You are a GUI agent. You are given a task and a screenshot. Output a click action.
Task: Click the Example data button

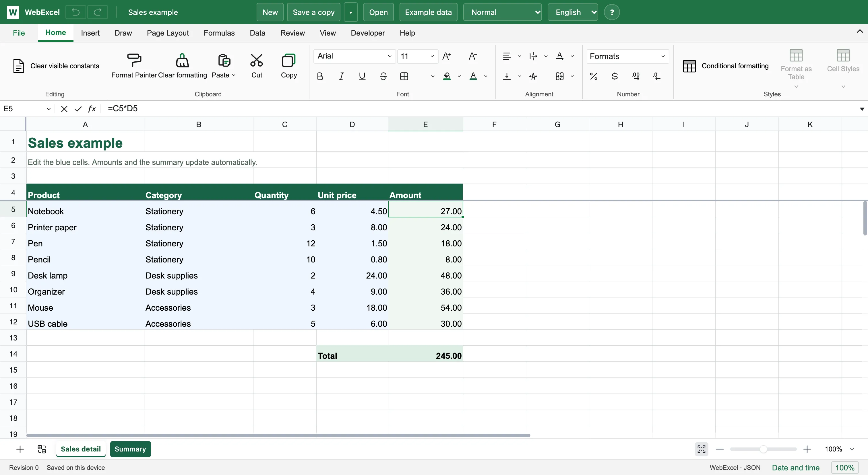click(428, 12)
